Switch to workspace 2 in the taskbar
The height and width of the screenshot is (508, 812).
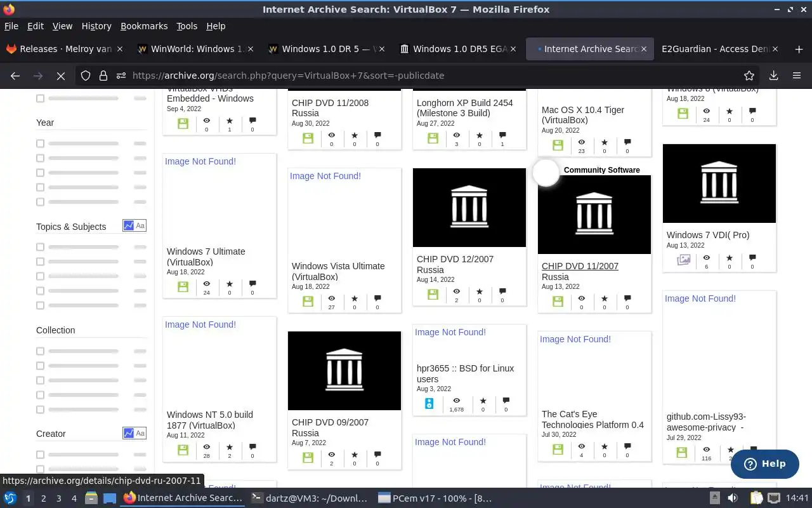coord(43,498)
